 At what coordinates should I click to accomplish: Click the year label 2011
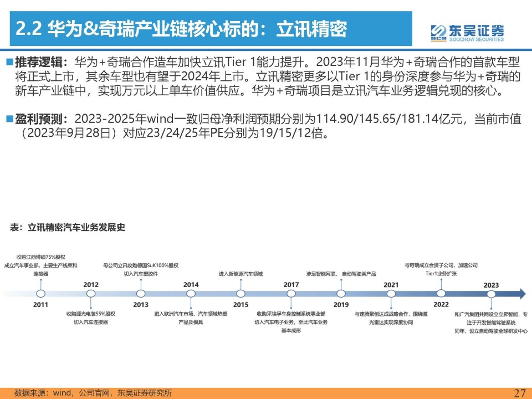click(x=40, y=305)
